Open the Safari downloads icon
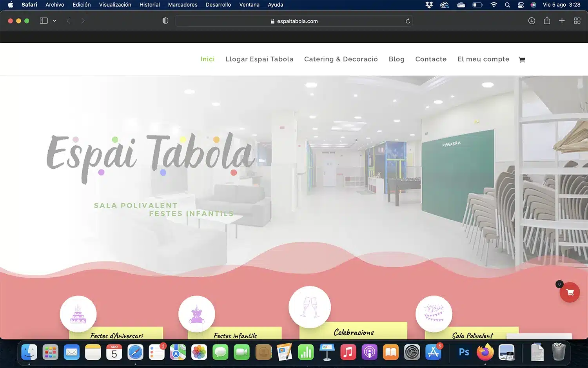 532,21
